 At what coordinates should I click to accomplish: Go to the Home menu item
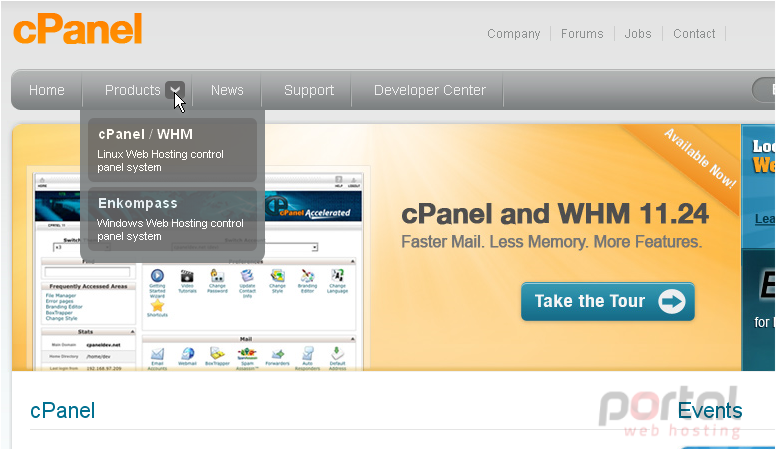click(47, 90)
